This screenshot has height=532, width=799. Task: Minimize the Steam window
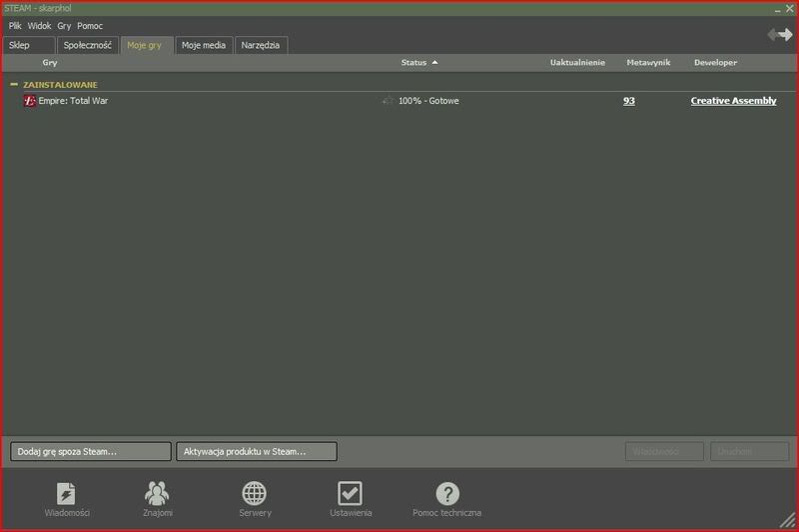(x=778, y=9)
